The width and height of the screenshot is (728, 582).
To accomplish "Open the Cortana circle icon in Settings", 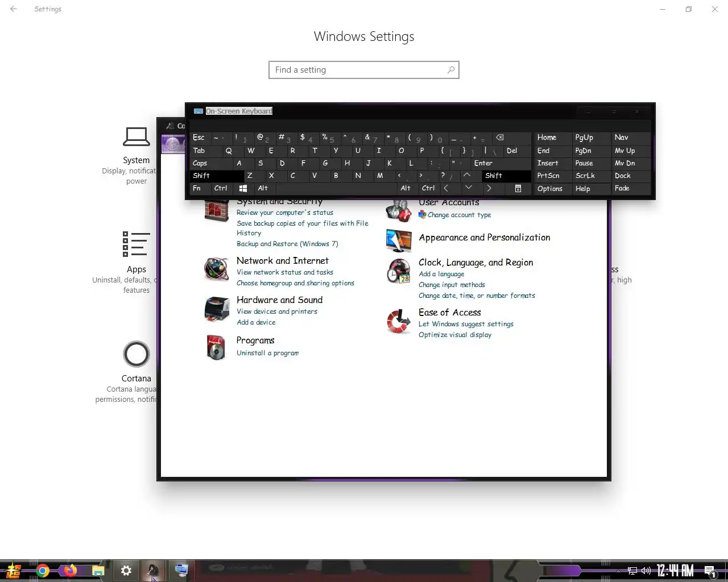I will tap(136, 354).
